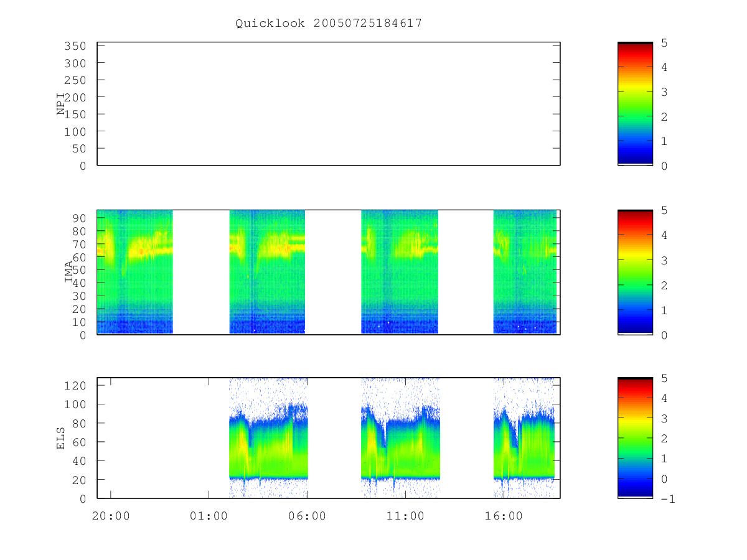Click the '30' tick on the IMA axis

pyautogui.click(x=80, y=296)
